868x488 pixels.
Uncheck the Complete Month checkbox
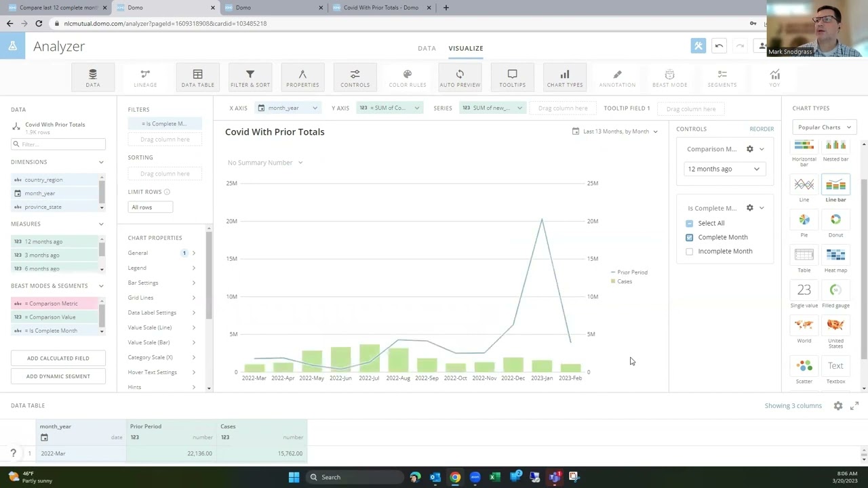click(x=690, y=237)
